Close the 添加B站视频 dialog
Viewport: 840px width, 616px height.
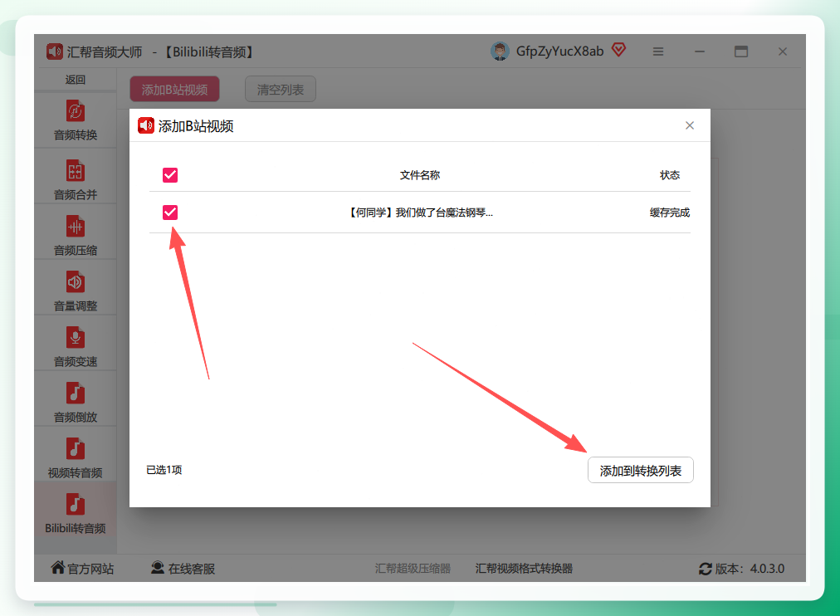click(x=690, y=125)
